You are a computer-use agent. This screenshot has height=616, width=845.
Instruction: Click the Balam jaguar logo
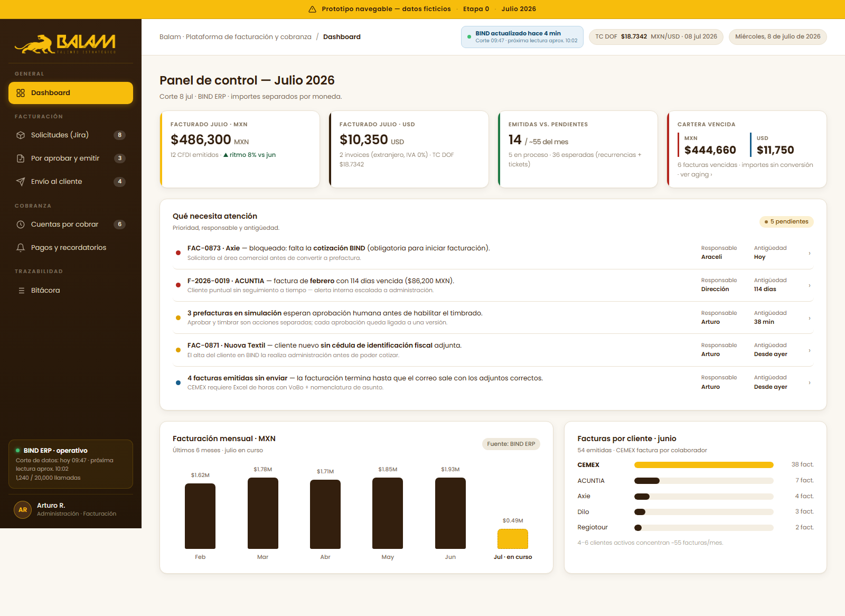pos(65,44)
